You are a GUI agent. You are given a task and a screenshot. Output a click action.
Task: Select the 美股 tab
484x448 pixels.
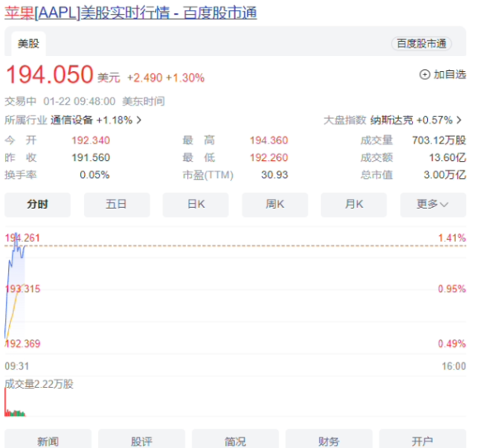(x=28, y=44)
